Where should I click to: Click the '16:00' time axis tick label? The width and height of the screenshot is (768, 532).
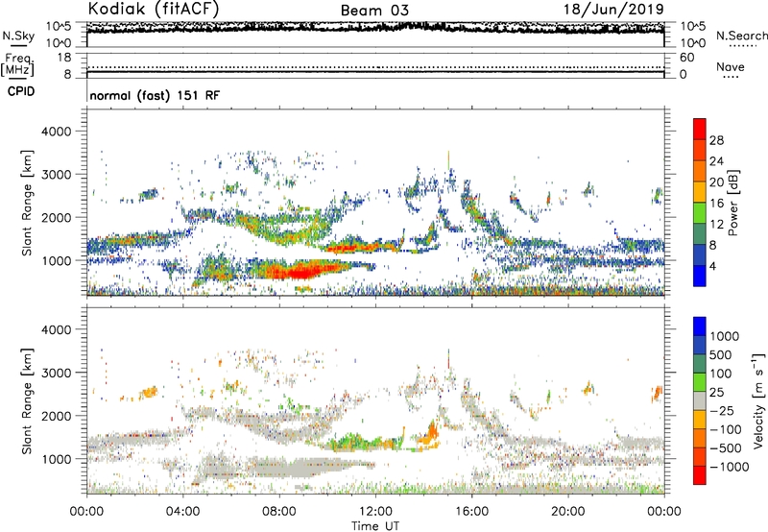pyautogui.click(x=471, y=512)
